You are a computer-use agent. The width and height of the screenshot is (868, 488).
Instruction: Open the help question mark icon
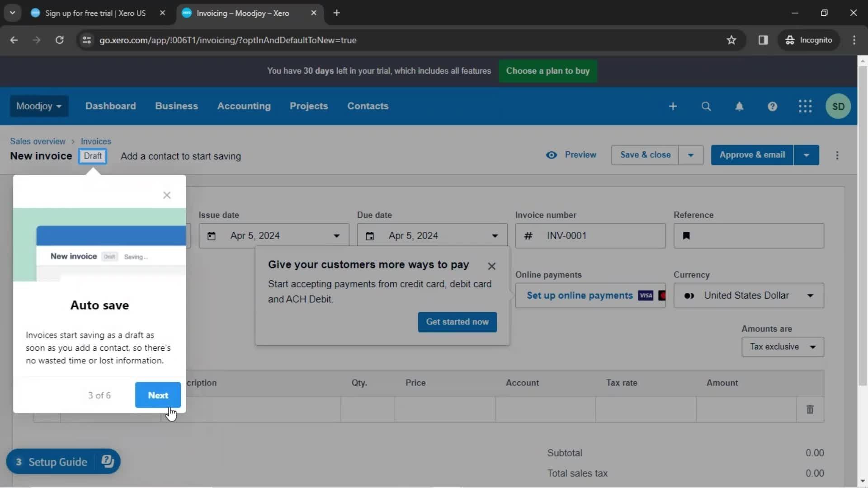click(772, 106)
